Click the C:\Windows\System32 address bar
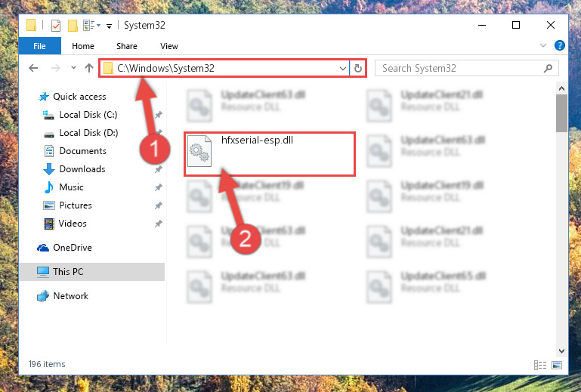This screenshot has height=392, width=581. (x=224, y=68)
